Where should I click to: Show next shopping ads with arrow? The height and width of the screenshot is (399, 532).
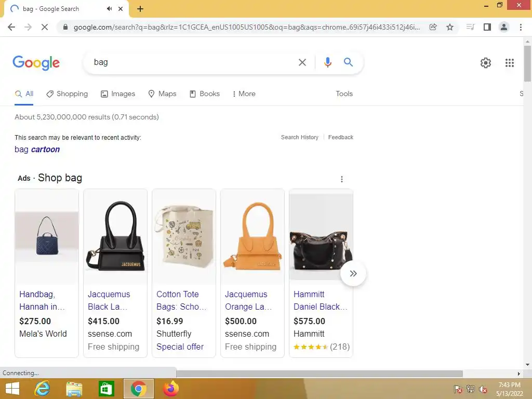click(353, 273)
